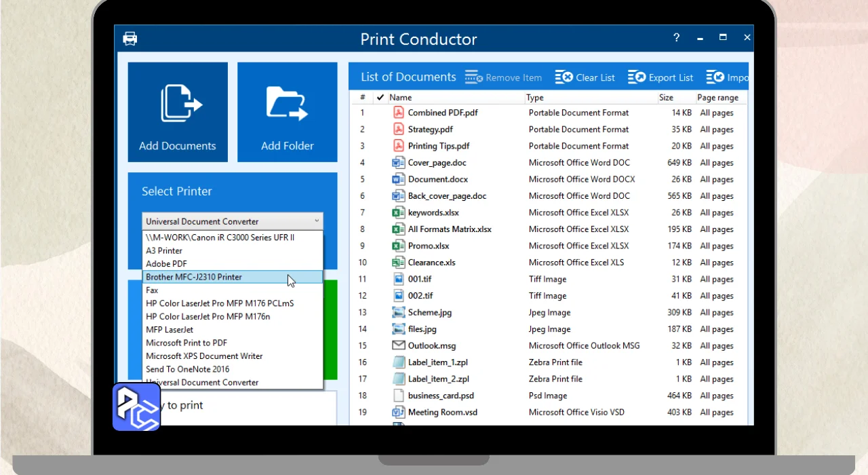Select Send To OneNote 2016 option
This screenshot has width=868, height=475.
click(x=188, y=369)
